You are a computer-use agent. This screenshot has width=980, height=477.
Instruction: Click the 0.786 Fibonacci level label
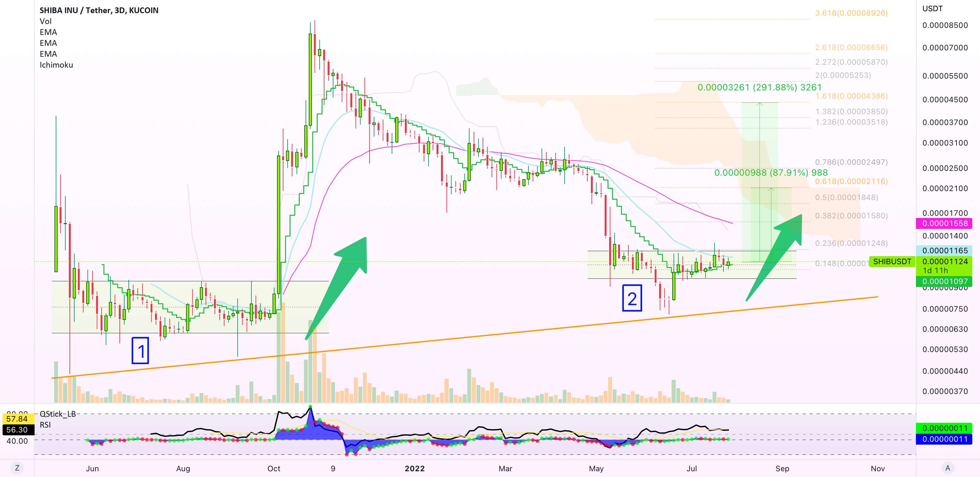(x=851, y=162)
